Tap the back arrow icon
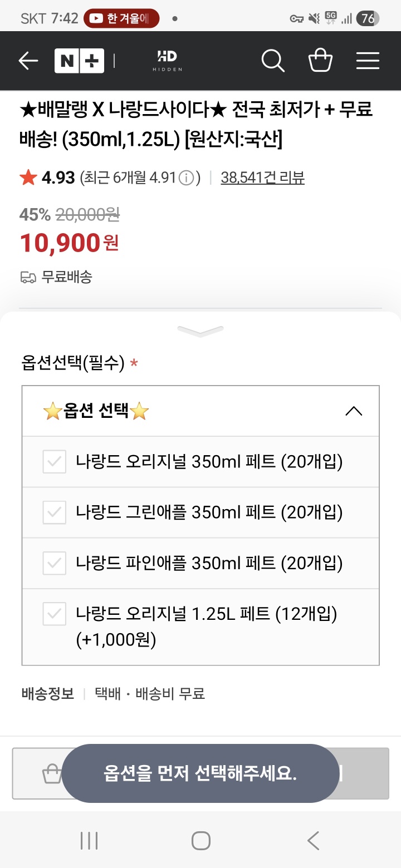Viewport: 401px width, 868px height. 28,61
